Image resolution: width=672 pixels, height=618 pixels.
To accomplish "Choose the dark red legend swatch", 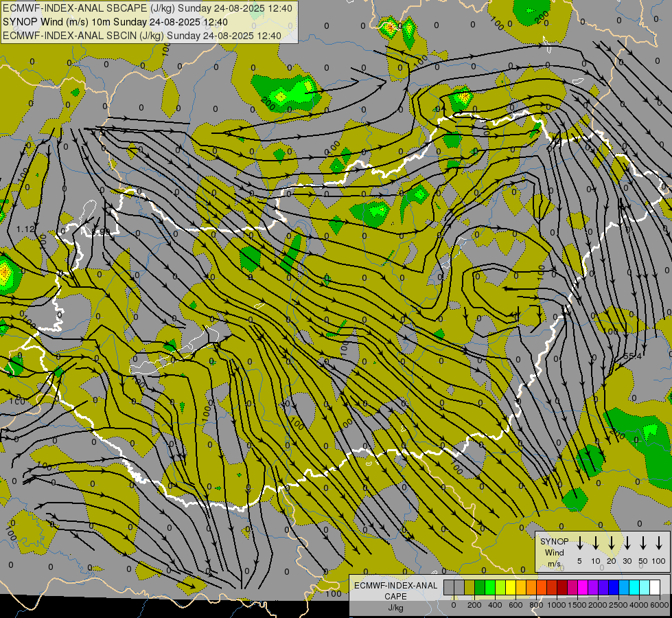I will click(x=563, y=587).
